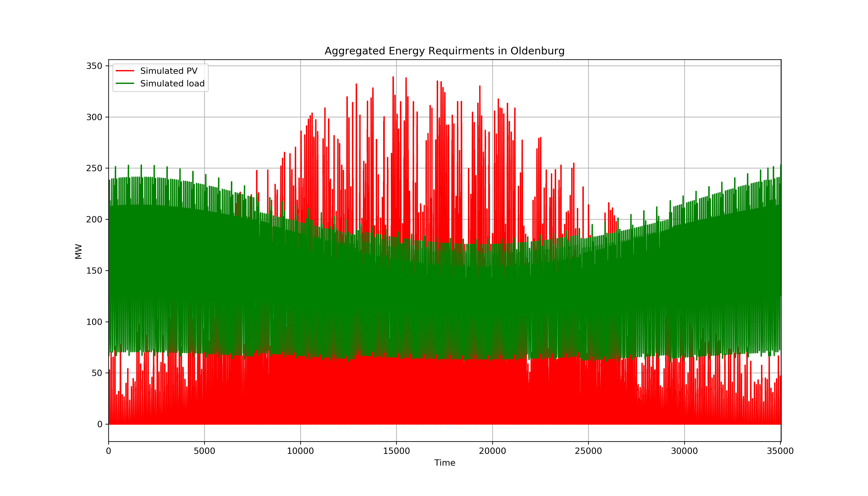Select the 35000 x-axis tick label
Viewport: 868px width, 496px height.
coord(780,451)
